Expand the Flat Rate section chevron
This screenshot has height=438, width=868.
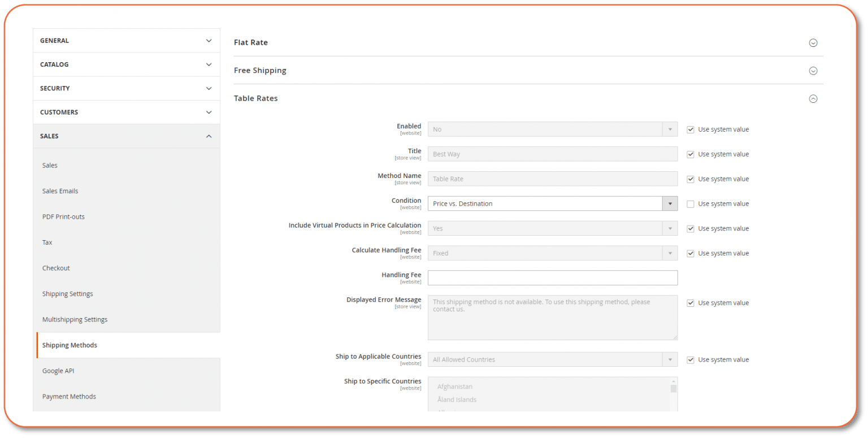[813, 42]
